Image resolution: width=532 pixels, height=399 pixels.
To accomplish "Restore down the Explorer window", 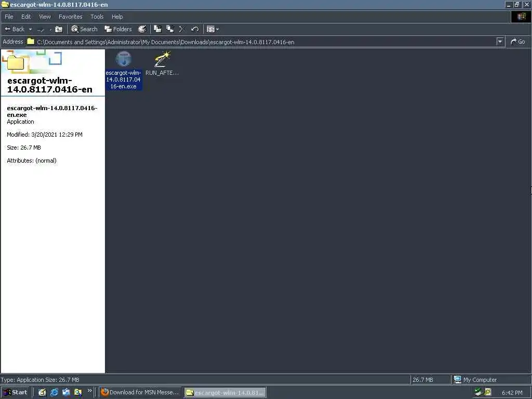I will [517, 5].
